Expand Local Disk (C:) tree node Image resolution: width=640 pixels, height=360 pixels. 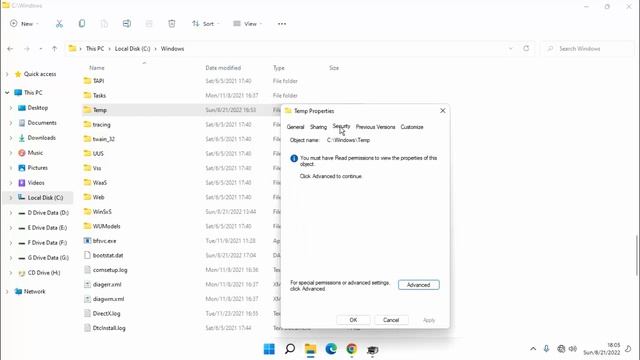click(11, 198)
